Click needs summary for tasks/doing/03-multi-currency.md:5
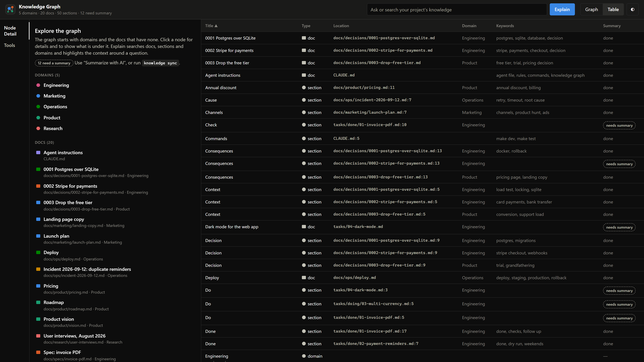This screenshot has height=362, width=644. [619, 304]
